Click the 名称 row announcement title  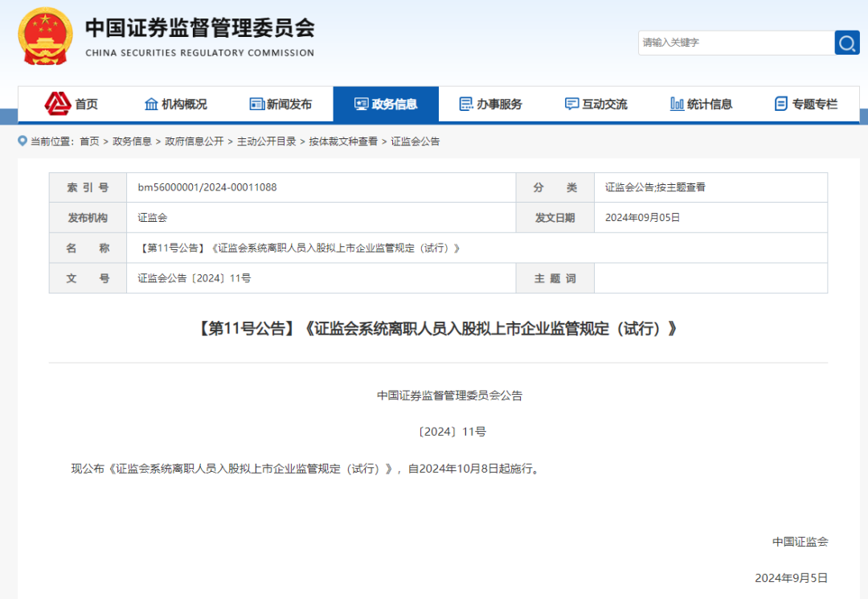300,248
